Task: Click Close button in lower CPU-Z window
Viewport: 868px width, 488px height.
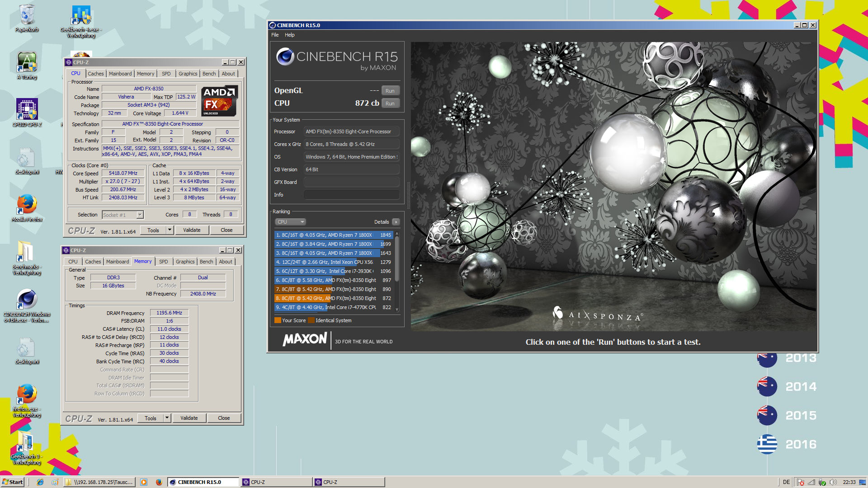Action: 224,418
